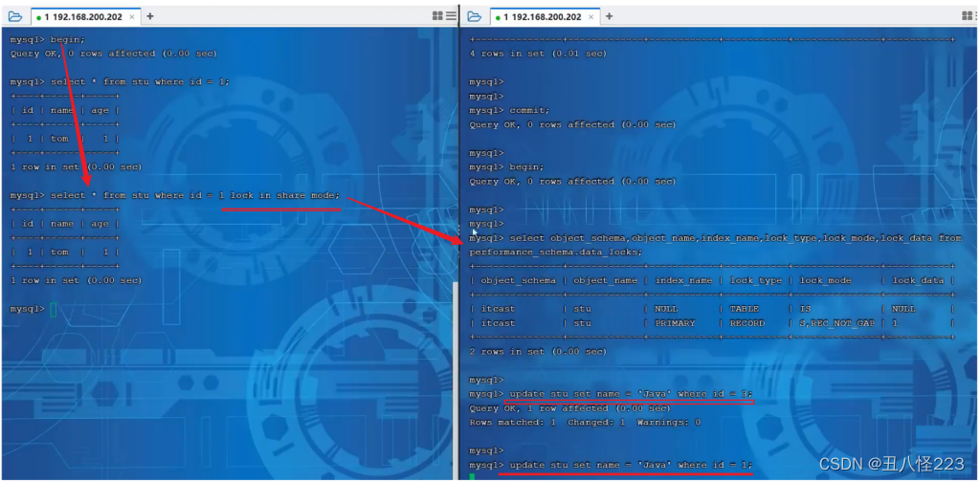Click the 'IS' lock mode cell
This screenshot has height=482, width=980.
click(x=805, y=309)
